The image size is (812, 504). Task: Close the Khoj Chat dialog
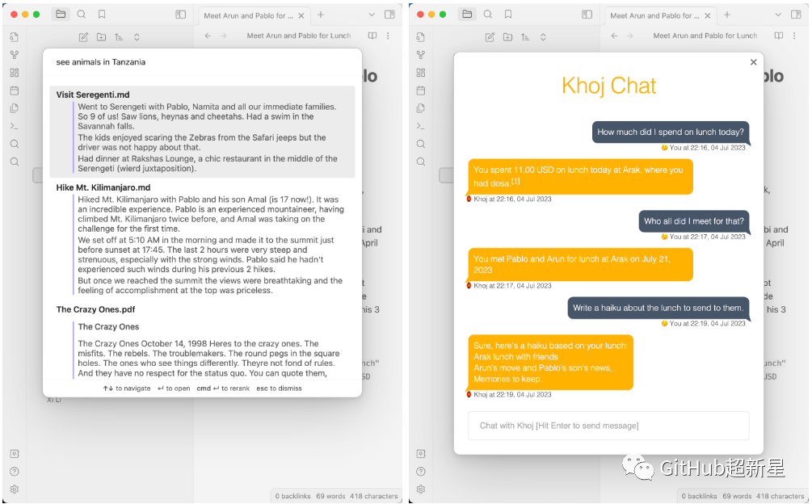(x=754, y=62)
